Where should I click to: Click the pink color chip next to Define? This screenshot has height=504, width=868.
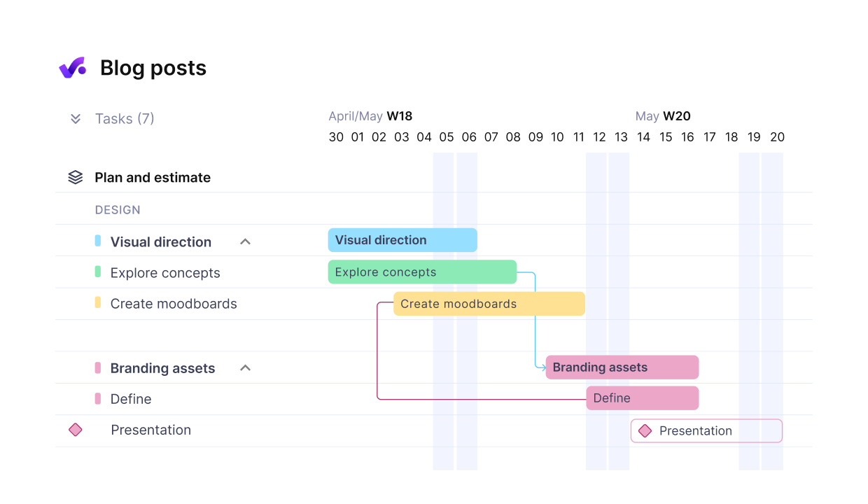click(x=99, y=398)
